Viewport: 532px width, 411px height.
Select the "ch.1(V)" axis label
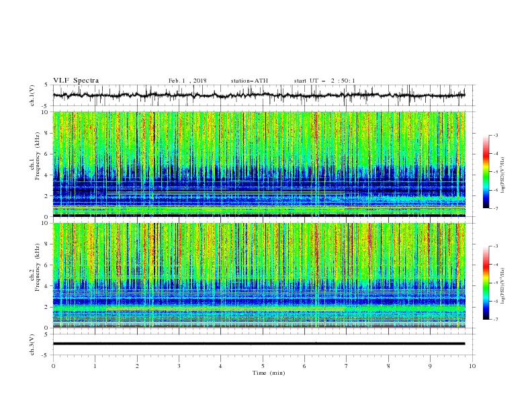pos(32,95)
